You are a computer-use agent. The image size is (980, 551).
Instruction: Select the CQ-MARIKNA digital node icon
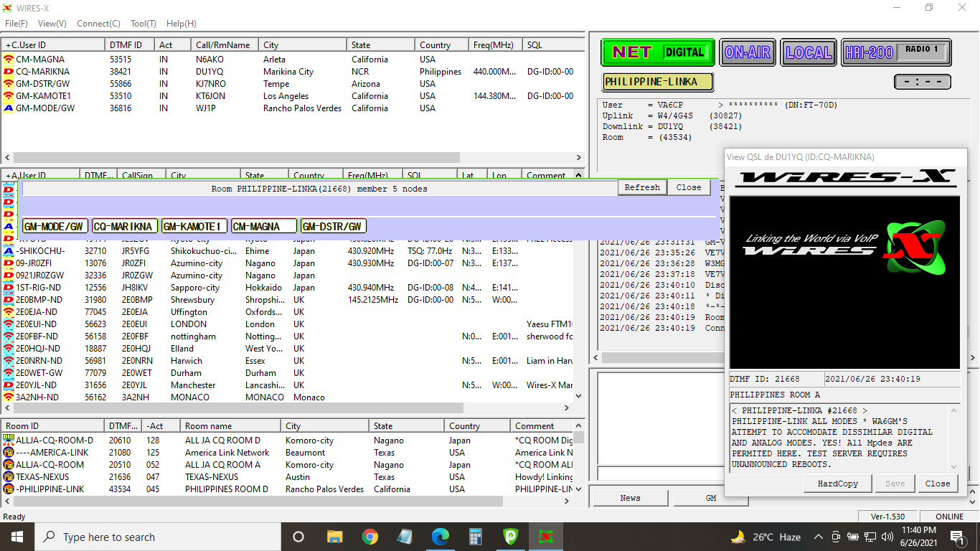9,72
